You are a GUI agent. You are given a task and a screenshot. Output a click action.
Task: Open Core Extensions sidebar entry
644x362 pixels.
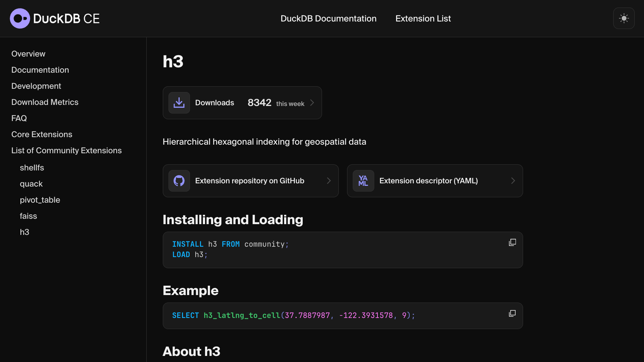click(x=42, y=134)
